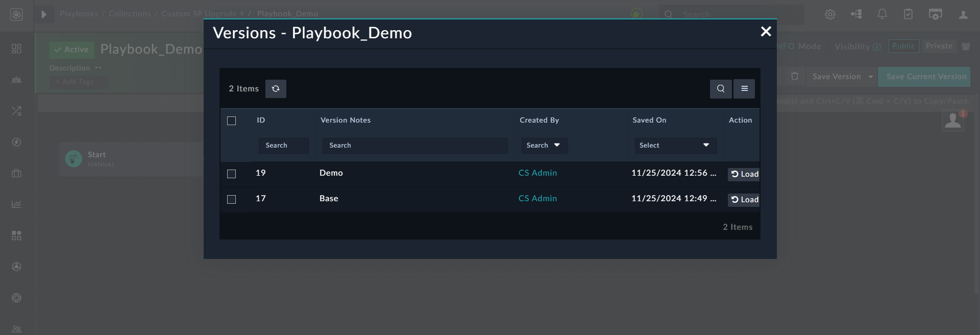The image size is (980, 335).
Task: Open team owners icon near Private
Action: click(x=966, y=46)
